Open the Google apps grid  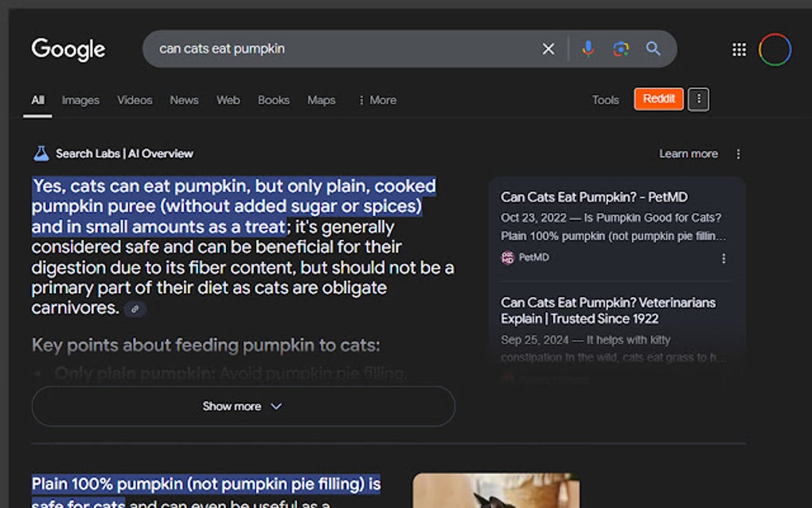pyautogui.click(x=738, y=49)
